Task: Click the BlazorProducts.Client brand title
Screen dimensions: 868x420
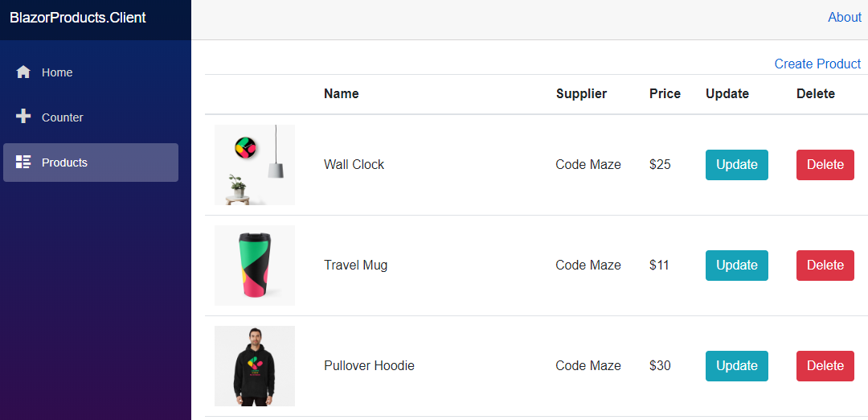Action: (78, 18)
